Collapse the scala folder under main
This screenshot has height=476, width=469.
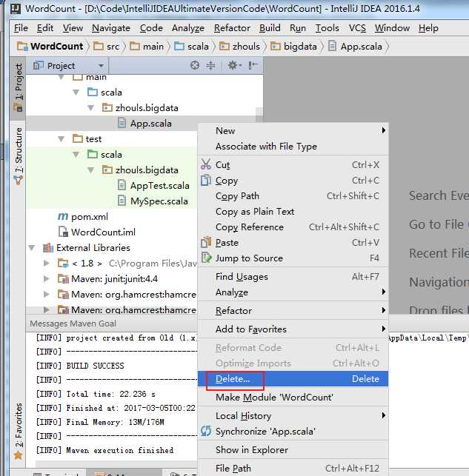(76, 92)
